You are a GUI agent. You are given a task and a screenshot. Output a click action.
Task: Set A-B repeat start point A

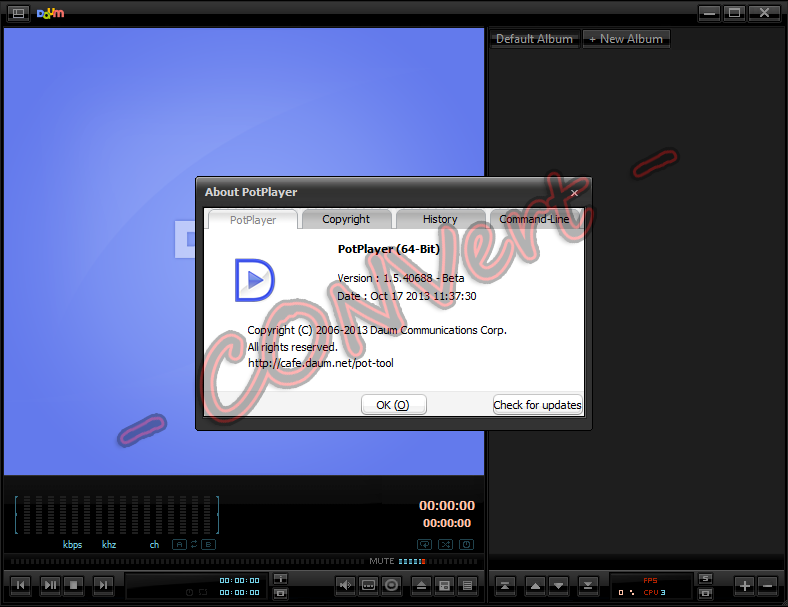(x=179, y=544)
